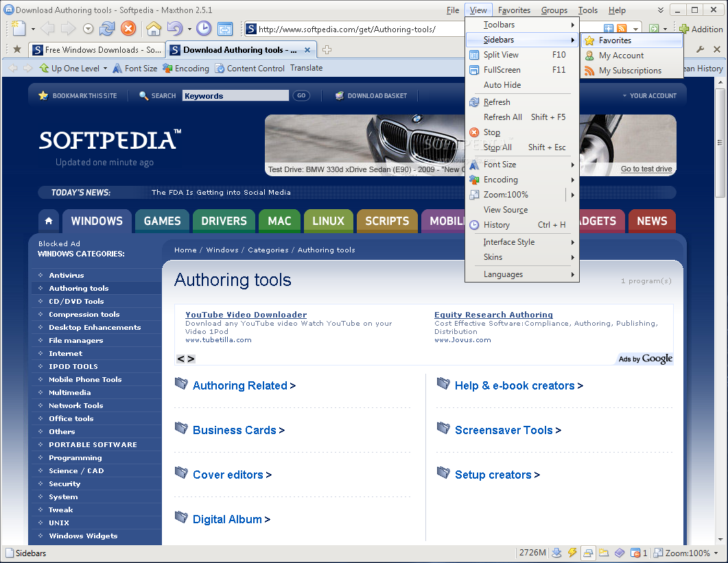Expand the Languages submenu
The image size is (728, 563).
pyautogui.click(x=522, y=274)
